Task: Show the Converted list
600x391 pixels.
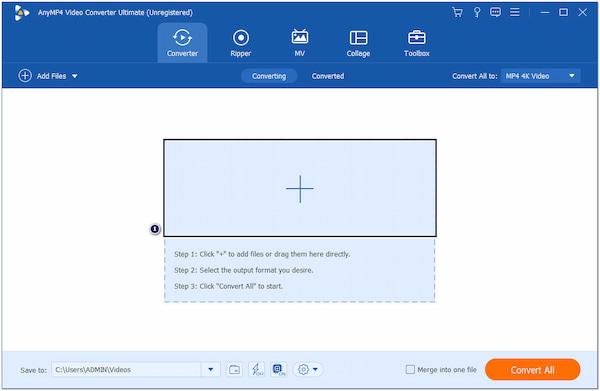Action: tap(328, 76)
